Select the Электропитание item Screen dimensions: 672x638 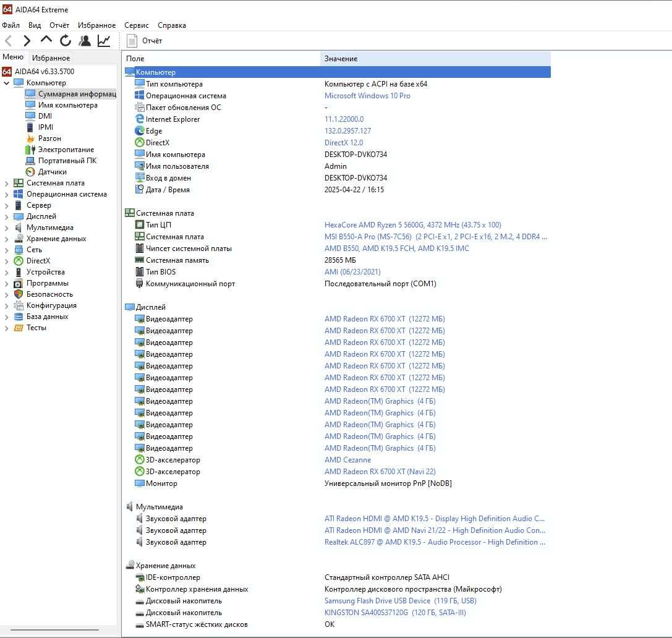tap(66, 150)
